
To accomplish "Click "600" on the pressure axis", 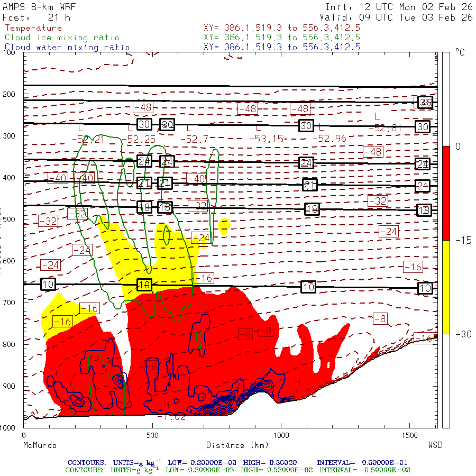I will coord(9,261).
